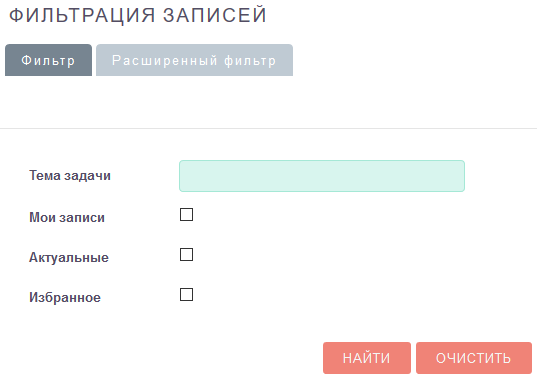Click the Тема задачи label

70,176
